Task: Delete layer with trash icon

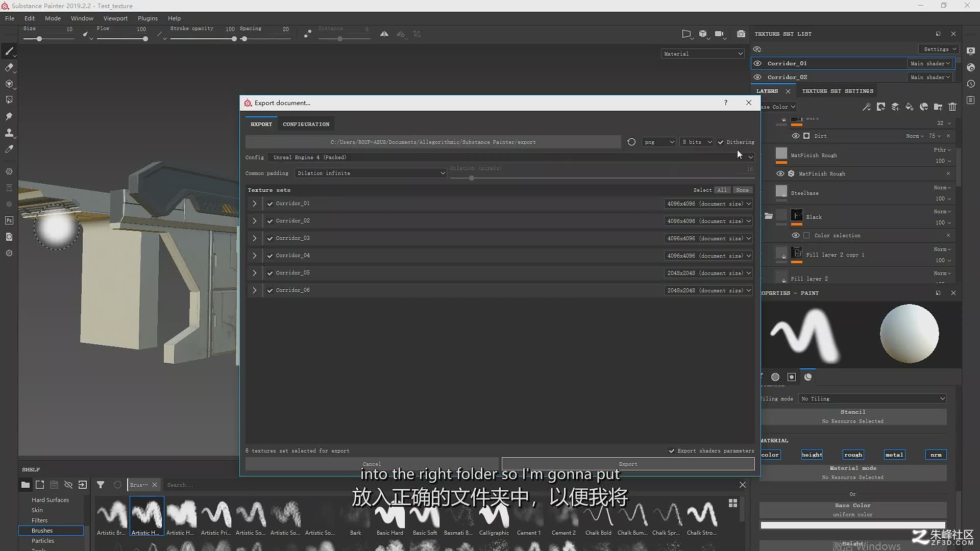Action: tap(952, 107)
